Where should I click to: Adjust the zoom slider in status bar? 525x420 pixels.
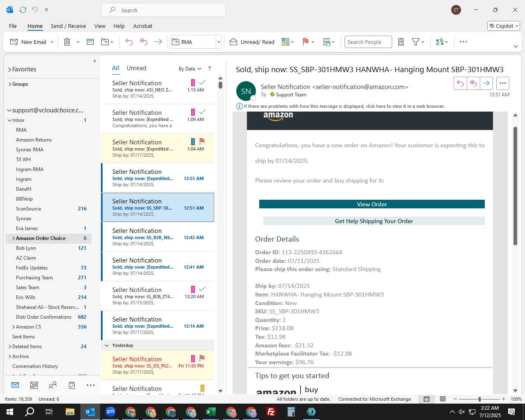click(479, 399)
